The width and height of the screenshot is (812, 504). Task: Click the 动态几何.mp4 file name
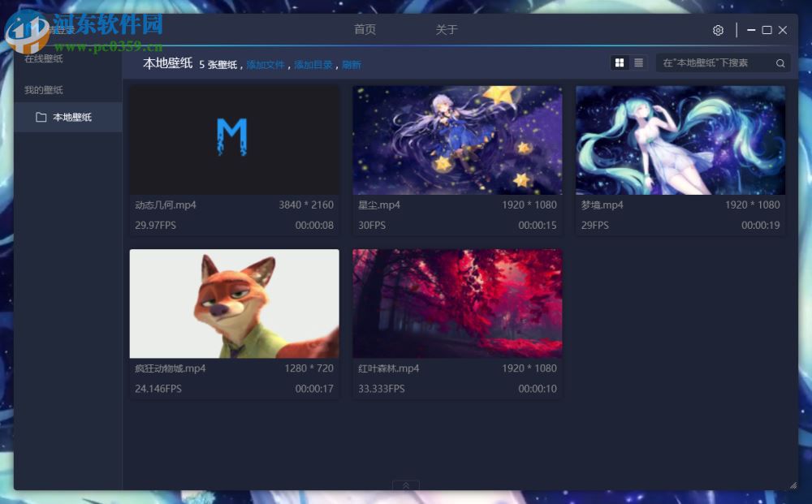click(x=166, y=205)
